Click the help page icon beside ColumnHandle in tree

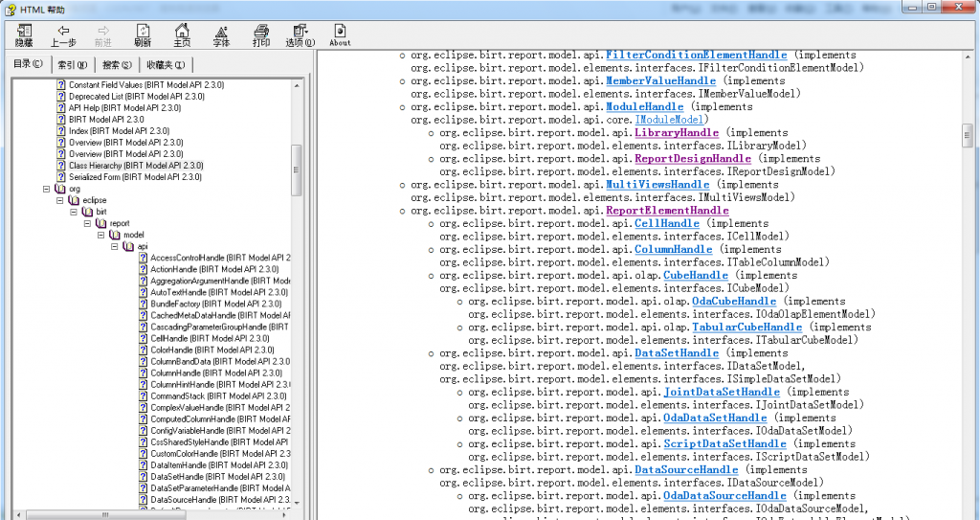coord(144,373)
